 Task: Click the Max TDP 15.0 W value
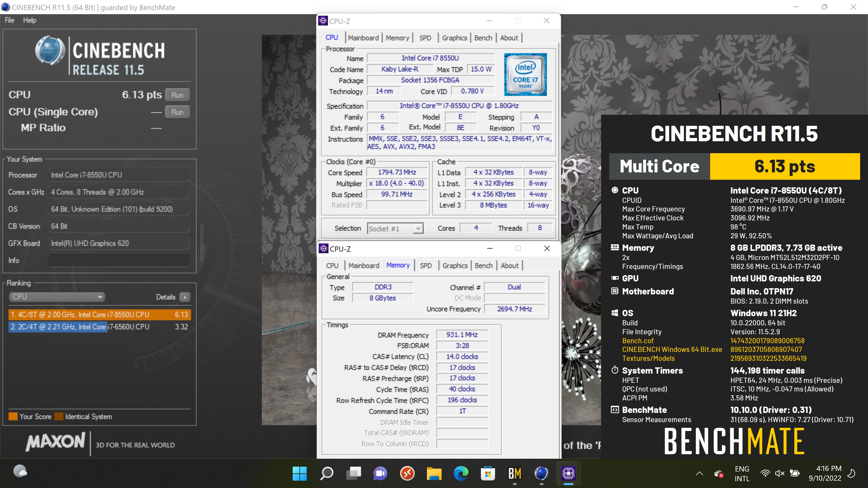point(481,69)
